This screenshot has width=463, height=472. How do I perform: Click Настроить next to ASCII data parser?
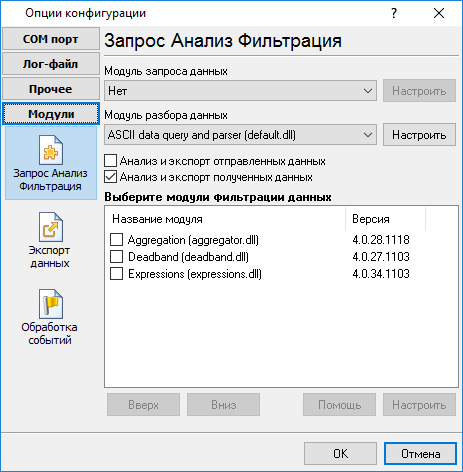pos(419,135)
